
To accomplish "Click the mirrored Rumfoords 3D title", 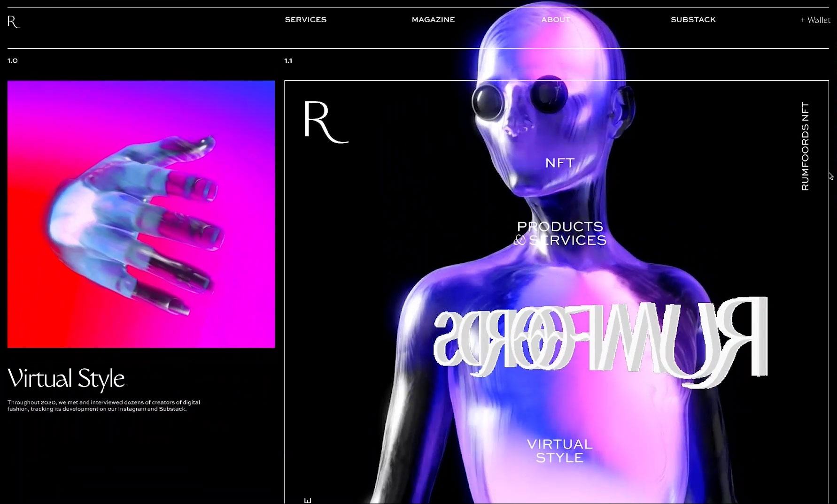I will pos(600,342).
